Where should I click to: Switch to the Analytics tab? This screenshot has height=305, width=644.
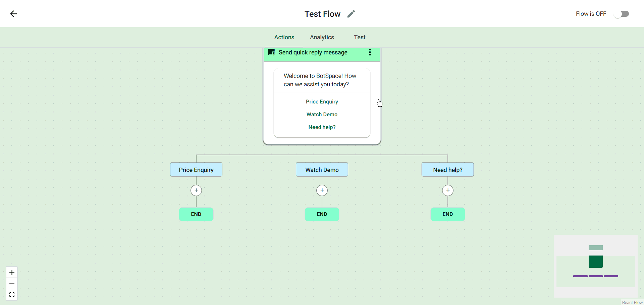[322, 37]
